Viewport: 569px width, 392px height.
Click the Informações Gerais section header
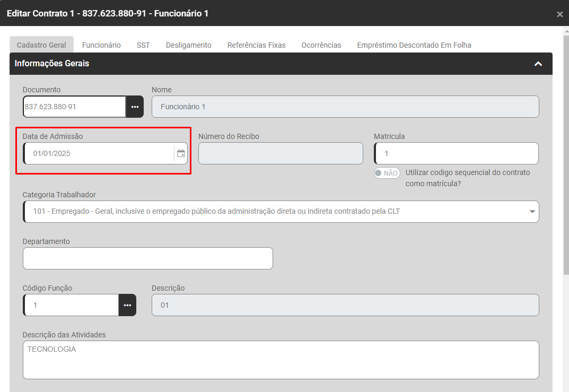tap(281, 64)
